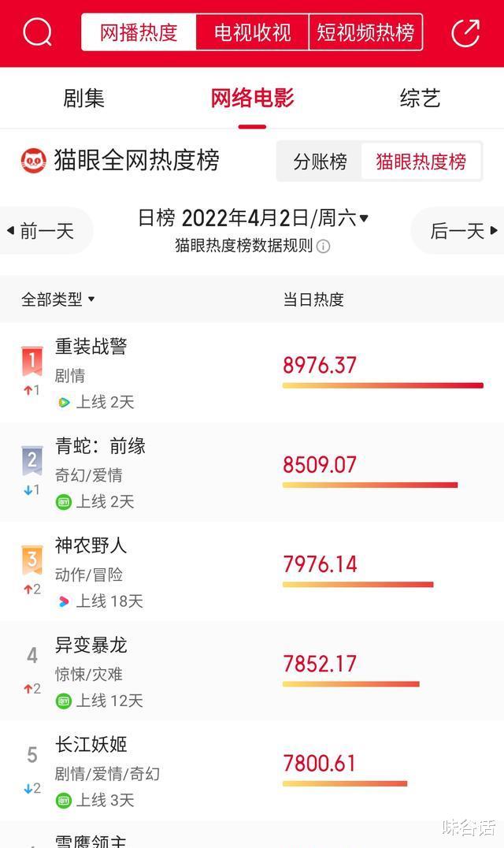Switch to 电视收视 segment
The width and height of the screenshot is (504, 848).
click(252, 32)
